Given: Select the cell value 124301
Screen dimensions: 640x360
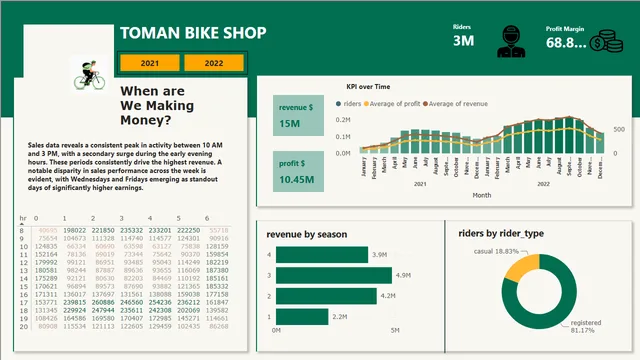Looking at the screenshot, I should pyautogui.click(x=189, y=238).
